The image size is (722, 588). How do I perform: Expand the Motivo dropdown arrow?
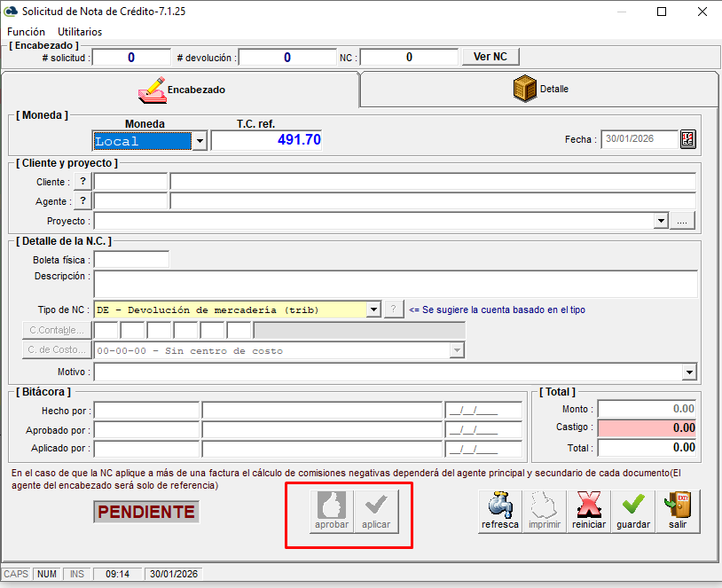[689, 372]
